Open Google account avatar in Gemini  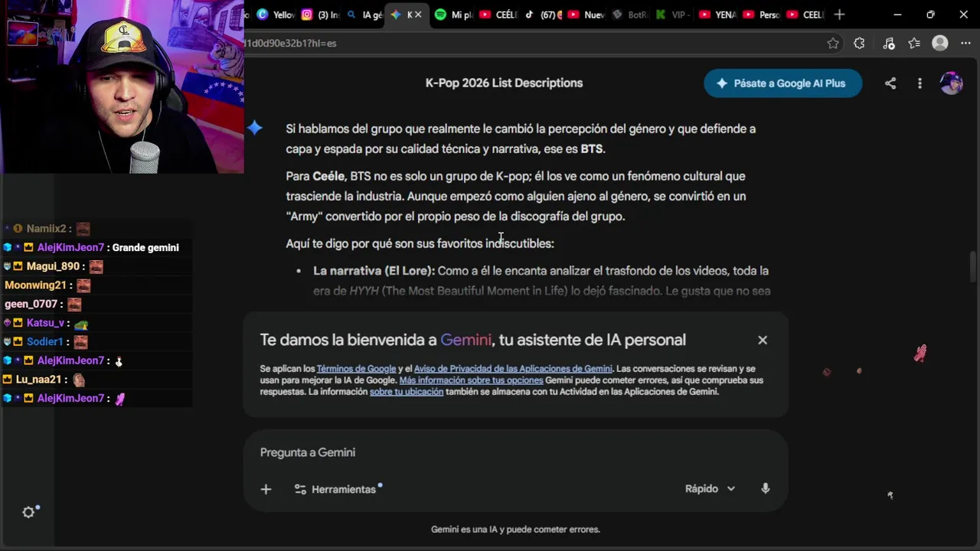[952, 83]
